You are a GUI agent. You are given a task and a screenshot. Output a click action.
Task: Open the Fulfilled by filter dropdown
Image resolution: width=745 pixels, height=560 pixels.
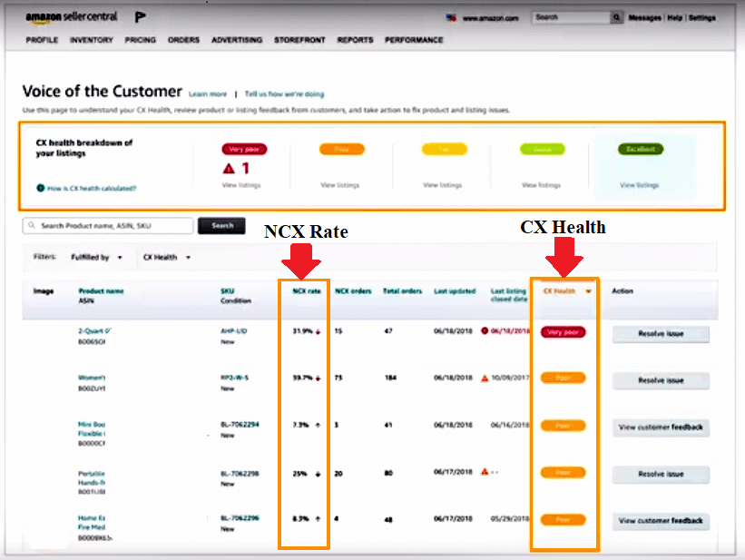click(95, 258)
